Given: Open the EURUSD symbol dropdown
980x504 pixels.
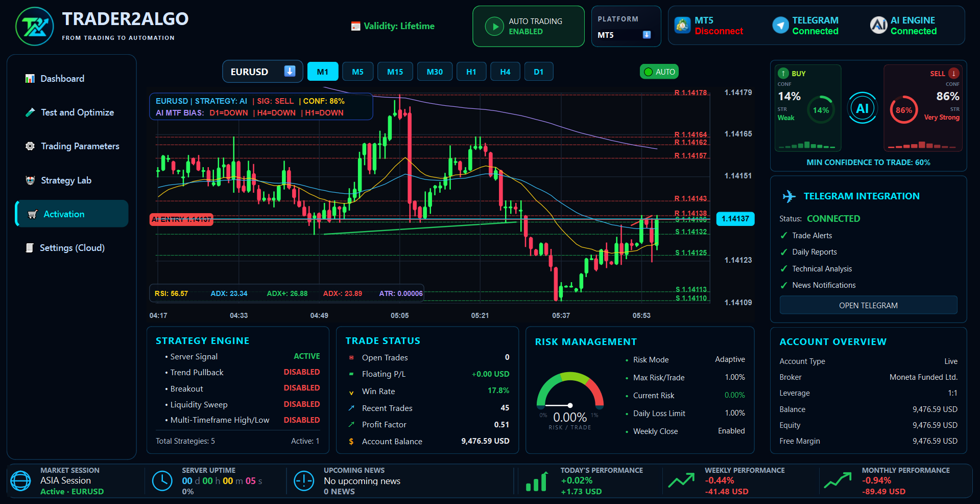Looking at the screenshot, I should (262, 72).
